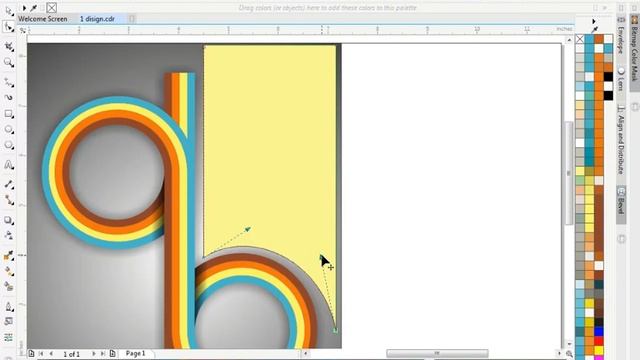Select the Rectangle tool
Viewport: 640px width, 360px height.
(9, 114)
